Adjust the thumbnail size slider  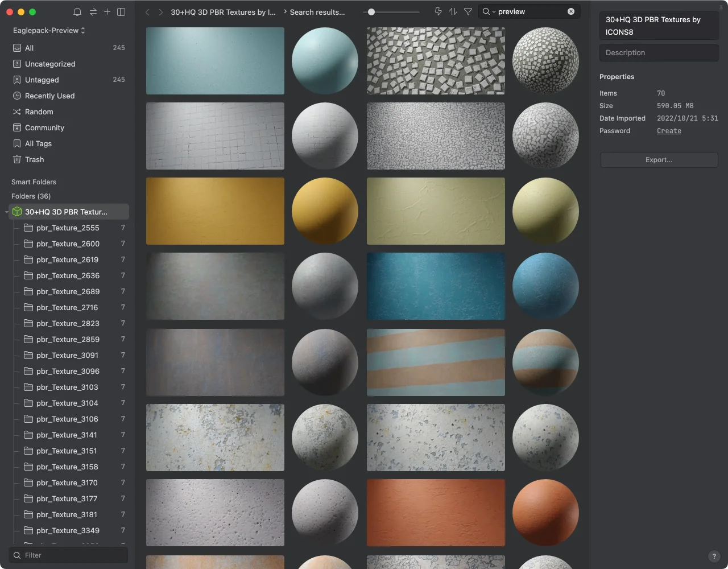(x=371, y=11)
